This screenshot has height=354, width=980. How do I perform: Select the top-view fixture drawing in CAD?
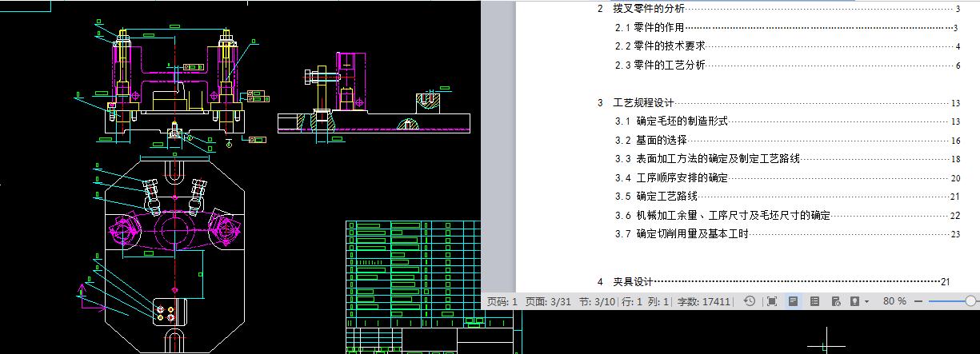tap(173, 256)
